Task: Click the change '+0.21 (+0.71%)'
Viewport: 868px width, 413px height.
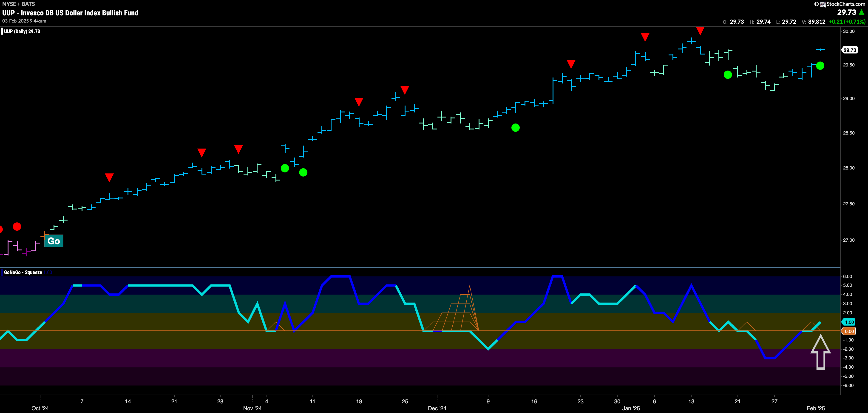Action: [847, 22]
